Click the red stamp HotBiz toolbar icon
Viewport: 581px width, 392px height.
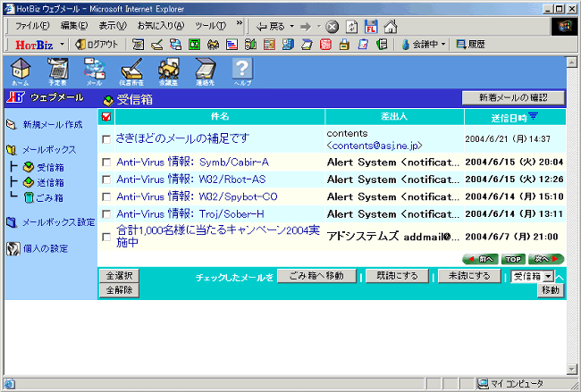click(x=325, y=45)
